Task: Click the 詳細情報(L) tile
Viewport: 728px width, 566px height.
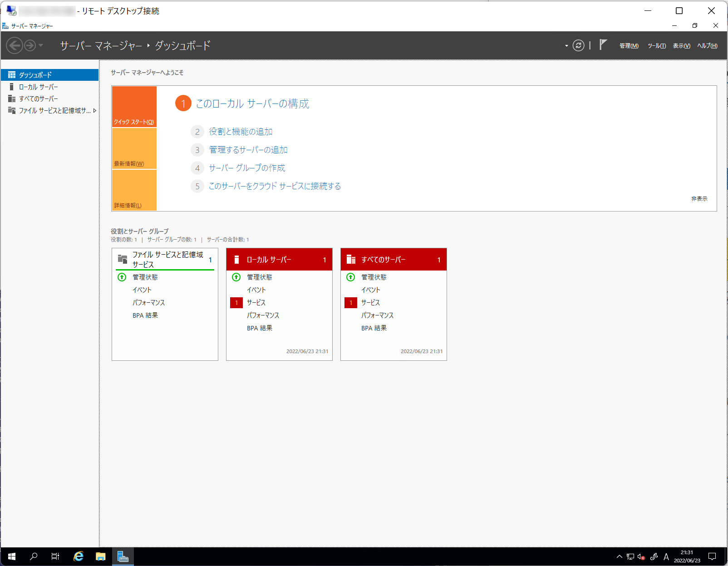Action: pyautogui.click(x=134, y=190)
